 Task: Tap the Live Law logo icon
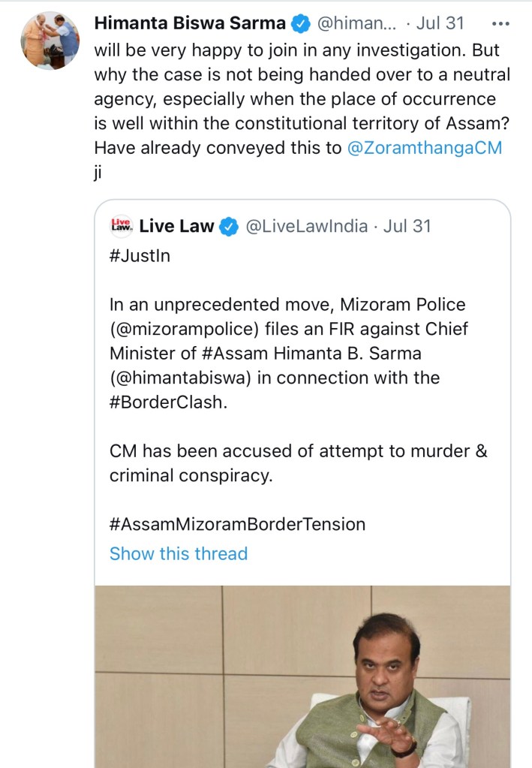click(121, 226)
